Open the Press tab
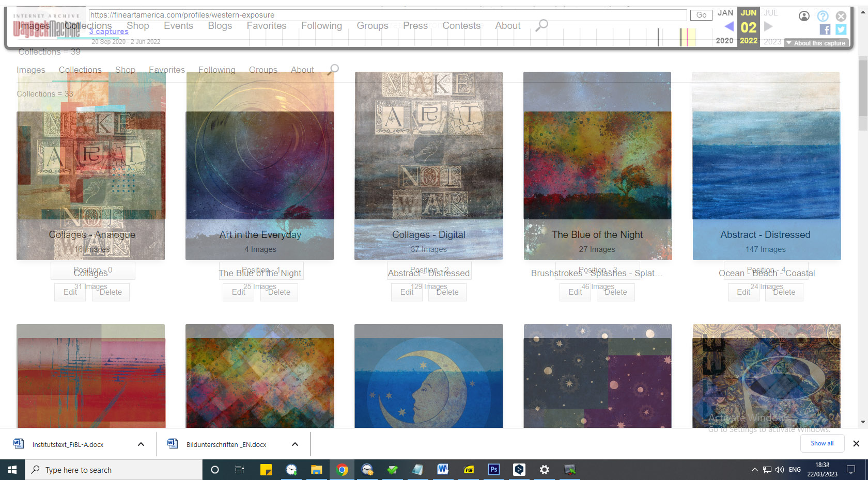The image size is (868, 480). pos(415,26)
